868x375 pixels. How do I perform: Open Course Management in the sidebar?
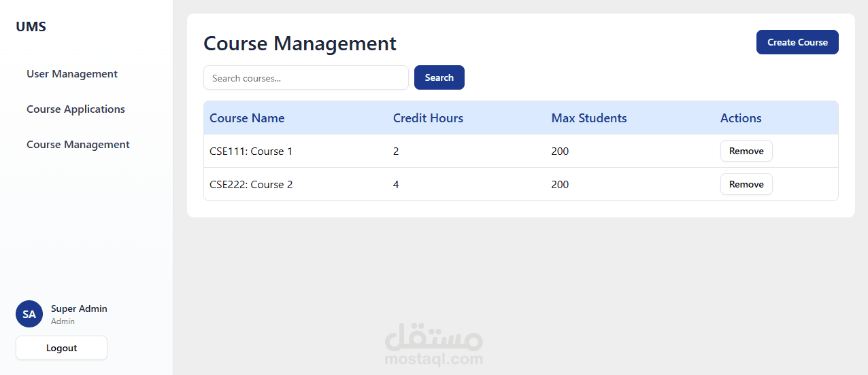coord(78,145)
